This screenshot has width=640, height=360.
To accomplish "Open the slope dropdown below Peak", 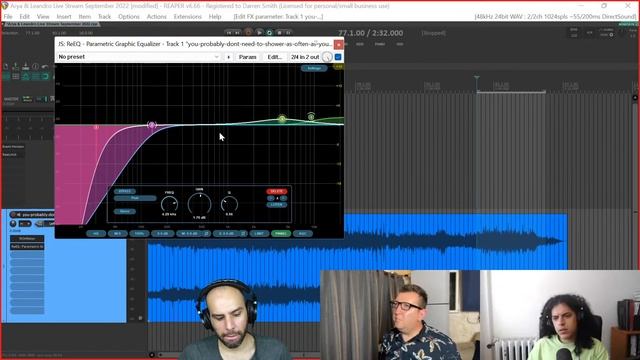I will point(124,211).
